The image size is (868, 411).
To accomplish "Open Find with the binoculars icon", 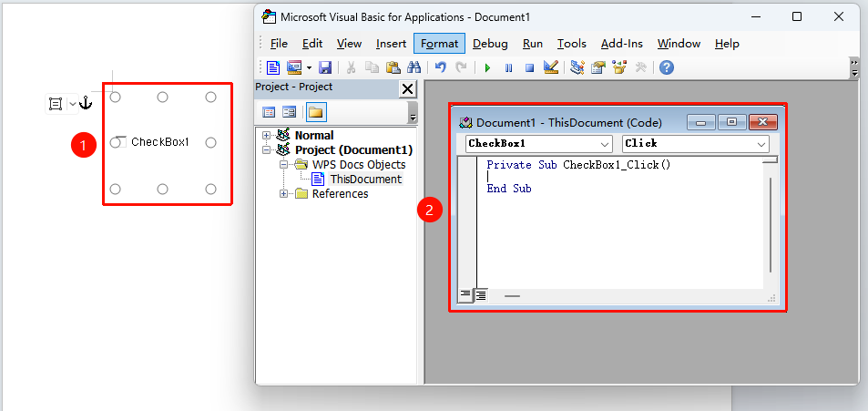I will click(x=414, y=67).
